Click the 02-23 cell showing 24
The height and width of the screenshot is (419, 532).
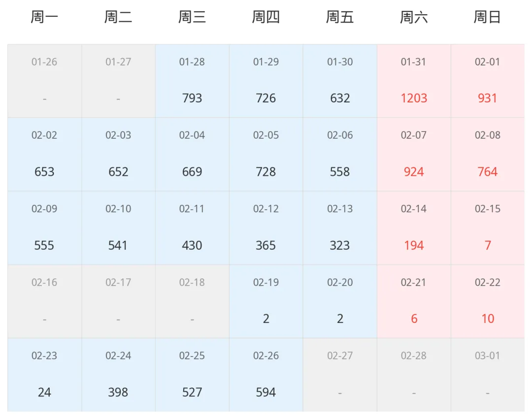click(x=44, y=375)
